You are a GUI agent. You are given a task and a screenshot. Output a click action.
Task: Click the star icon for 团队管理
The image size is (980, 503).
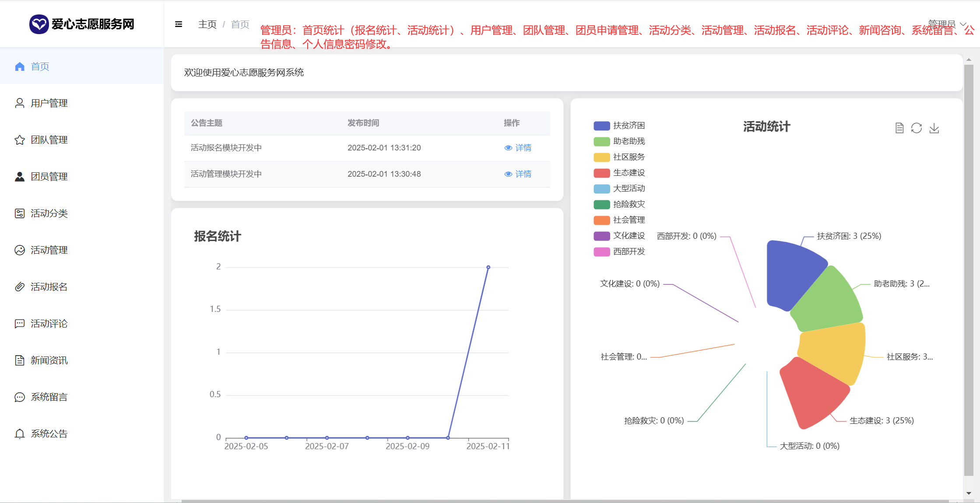click(x=20, y=140)
